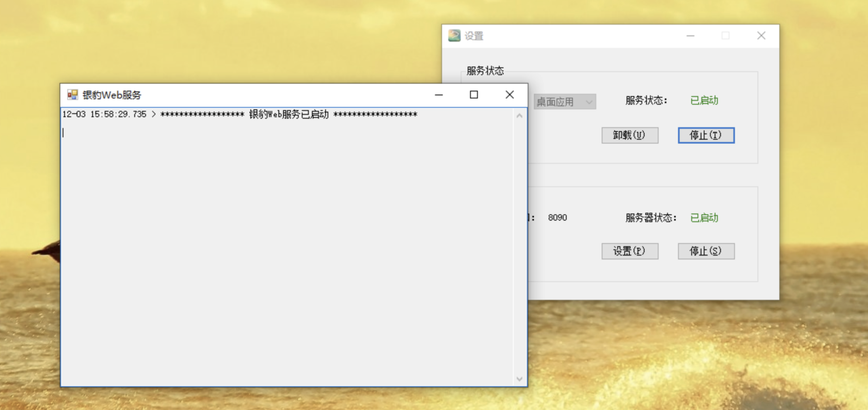The height and width of the screenshot is (410, 868).
Task: Click the 停止(S) stop server button
Action: (706, 251)
